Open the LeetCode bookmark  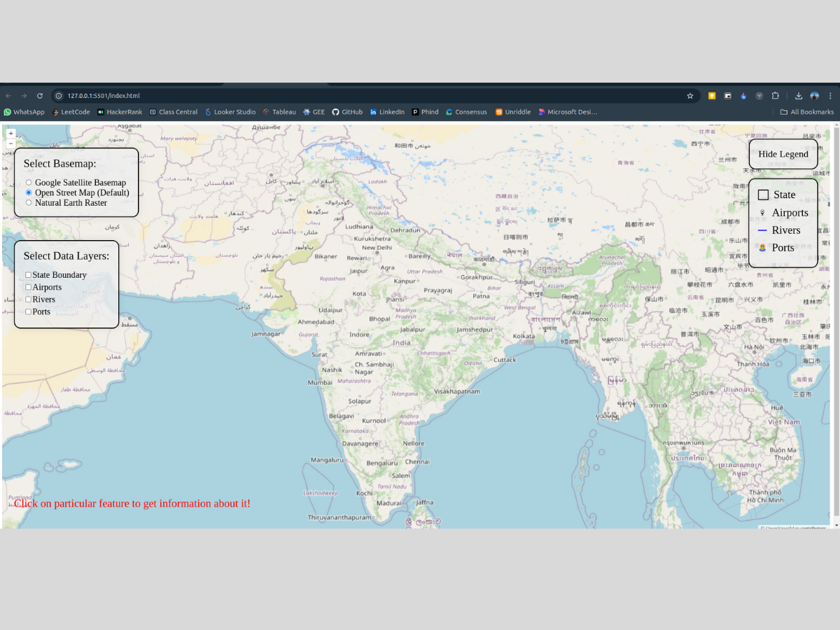tap(71, 112)
